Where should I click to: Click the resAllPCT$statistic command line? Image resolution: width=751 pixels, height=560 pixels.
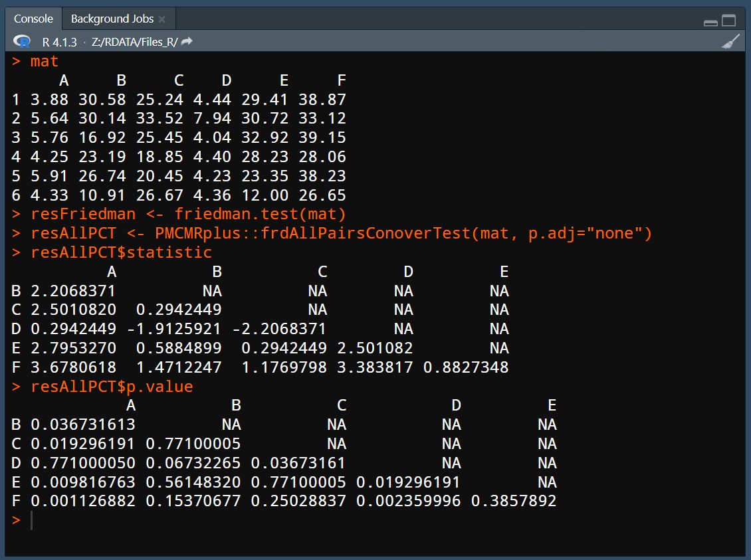point(121,252)
